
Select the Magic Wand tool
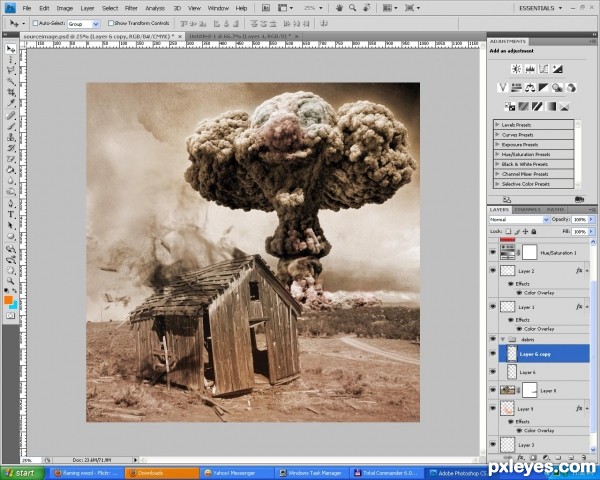coord(11,82)
